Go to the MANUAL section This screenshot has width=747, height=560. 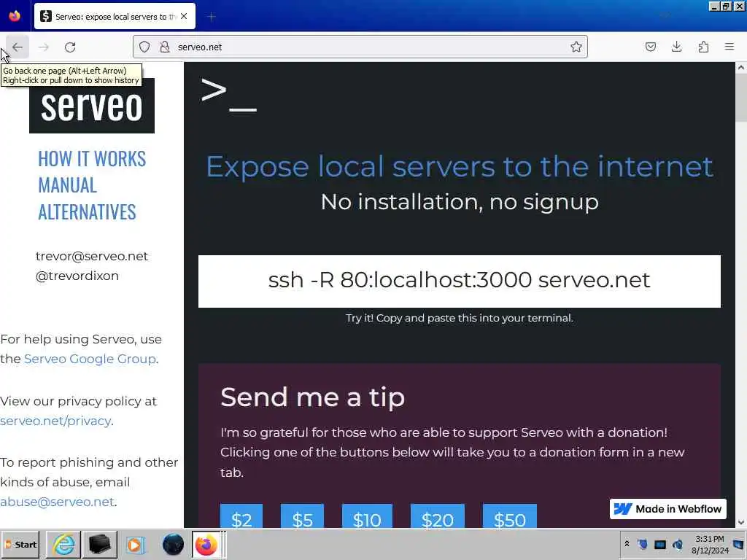pos(68,185)
